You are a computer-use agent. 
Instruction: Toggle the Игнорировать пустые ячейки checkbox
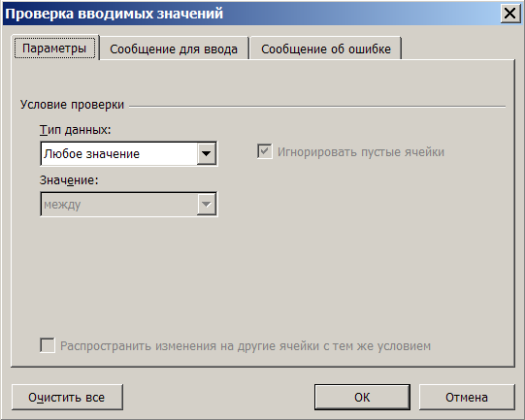[x=265, y=151]
